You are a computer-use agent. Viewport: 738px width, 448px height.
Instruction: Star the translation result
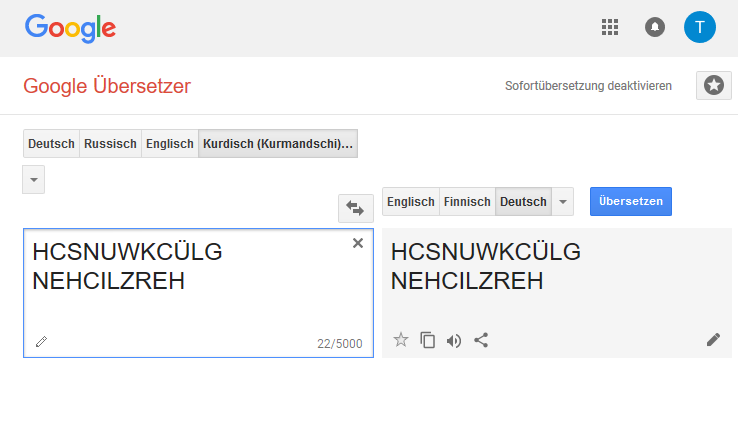coord(401,340)
